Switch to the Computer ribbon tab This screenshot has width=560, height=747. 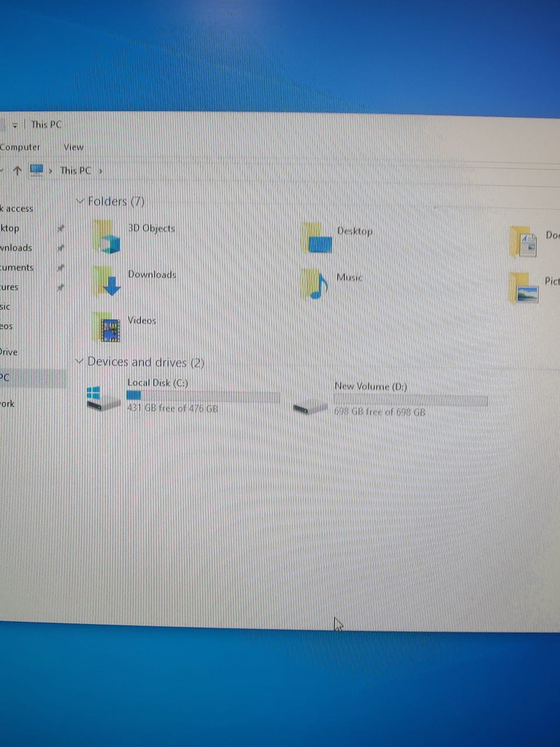click(x=20, y=147)
